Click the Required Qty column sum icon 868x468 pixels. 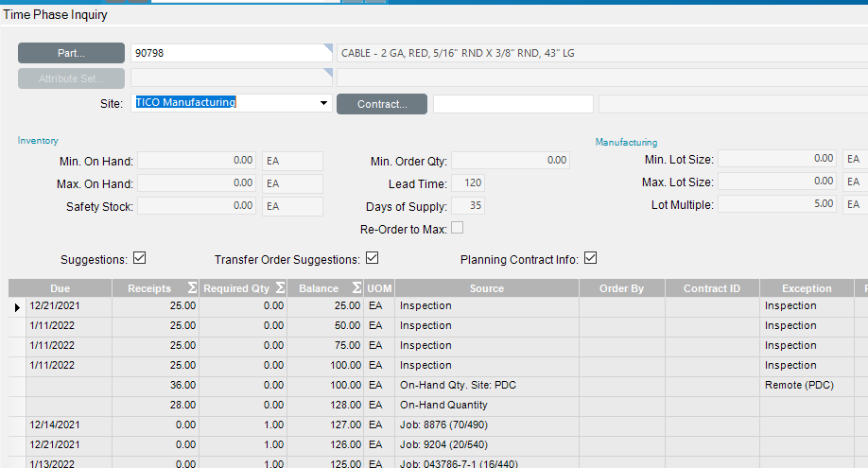[280, 288]
